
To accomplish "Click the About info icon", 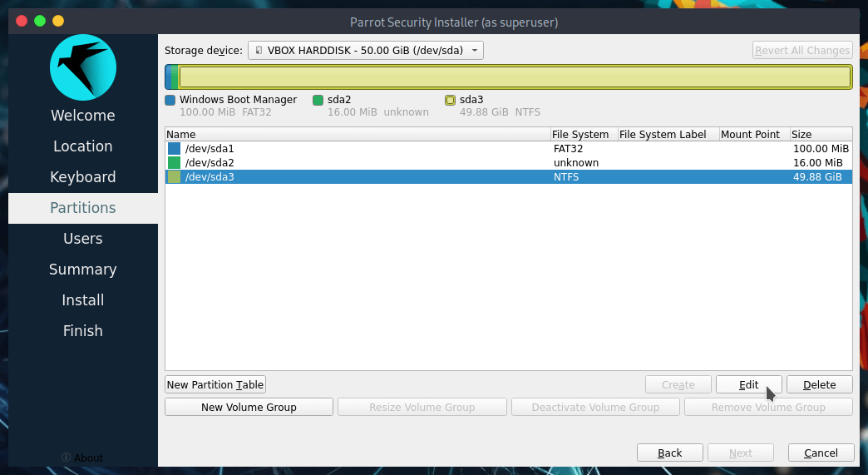I will tap(67, 458).
